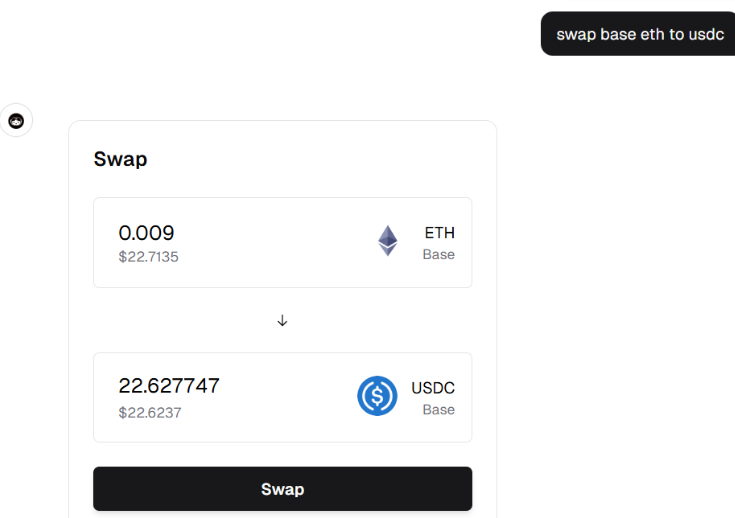Click the USDC destination token box
The height and width of the screenshot is (518, 735).
coord(282,397)
